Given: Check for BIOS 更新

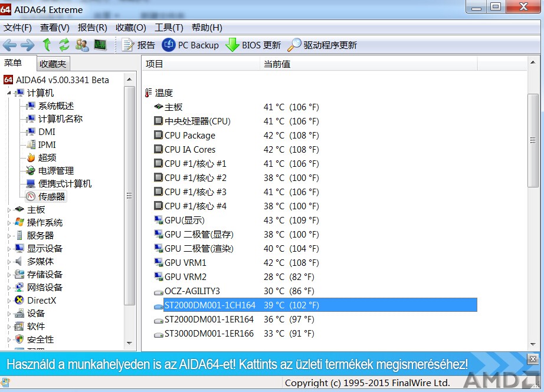Looking at the screenshot, I should pyautogui.click(x=253, y=45).
